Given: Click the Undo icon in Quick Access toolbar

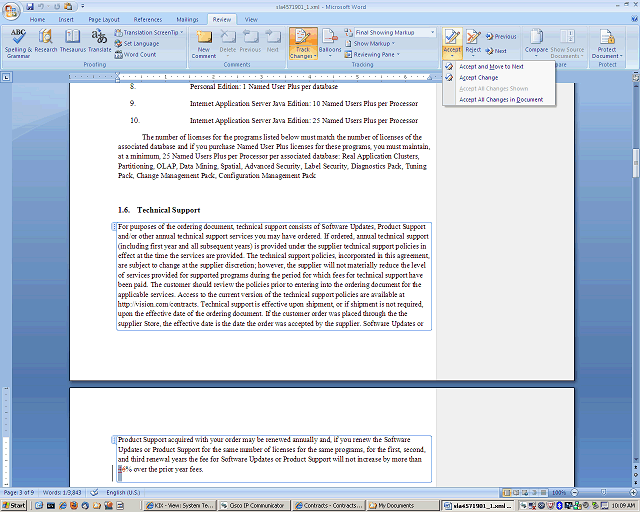Looking at the screenshot, I should pos(41,7).
